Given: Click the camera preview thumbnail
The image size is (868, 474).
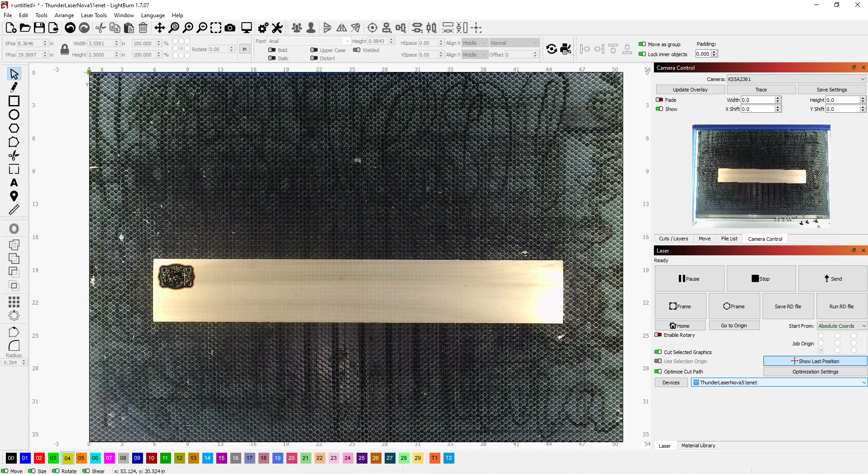Looking at the screenshot, I should tap(761, 176).
